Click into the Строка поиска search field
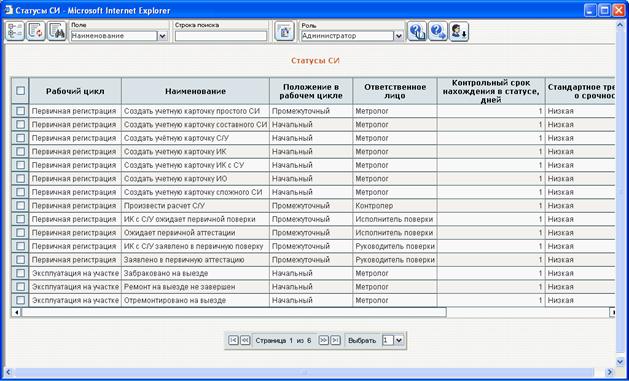Screen dimensions: 629x381 [221, 36]
